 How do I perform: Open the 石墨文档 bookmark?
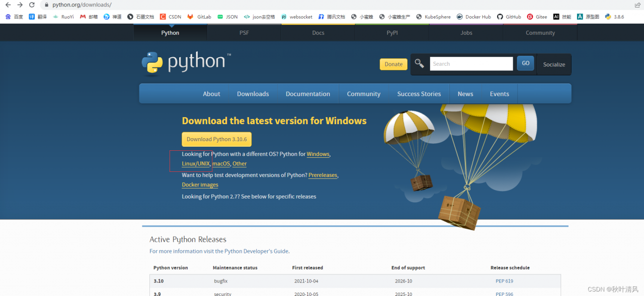[140, 17]
